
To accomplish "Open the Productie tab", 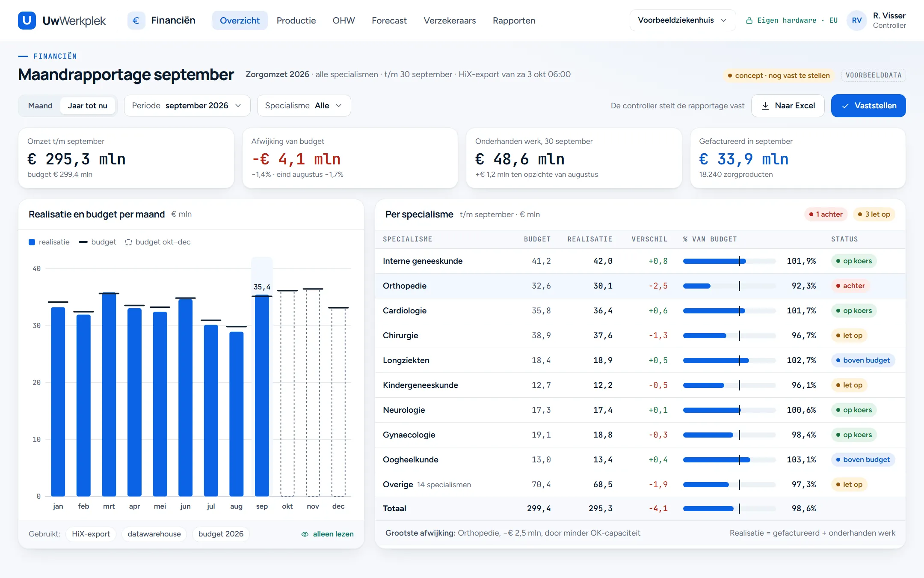I will (296, 21).
